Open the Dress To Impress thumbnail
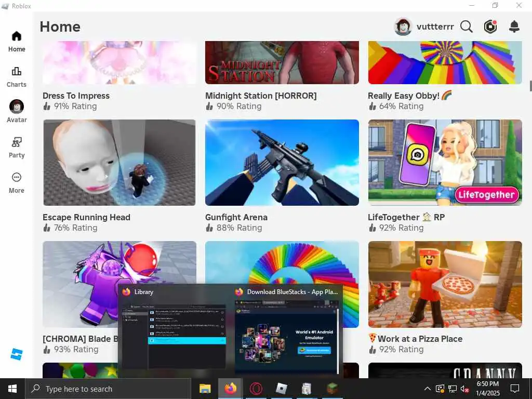Viewport: 532px width, 399px height. point(119,63)
